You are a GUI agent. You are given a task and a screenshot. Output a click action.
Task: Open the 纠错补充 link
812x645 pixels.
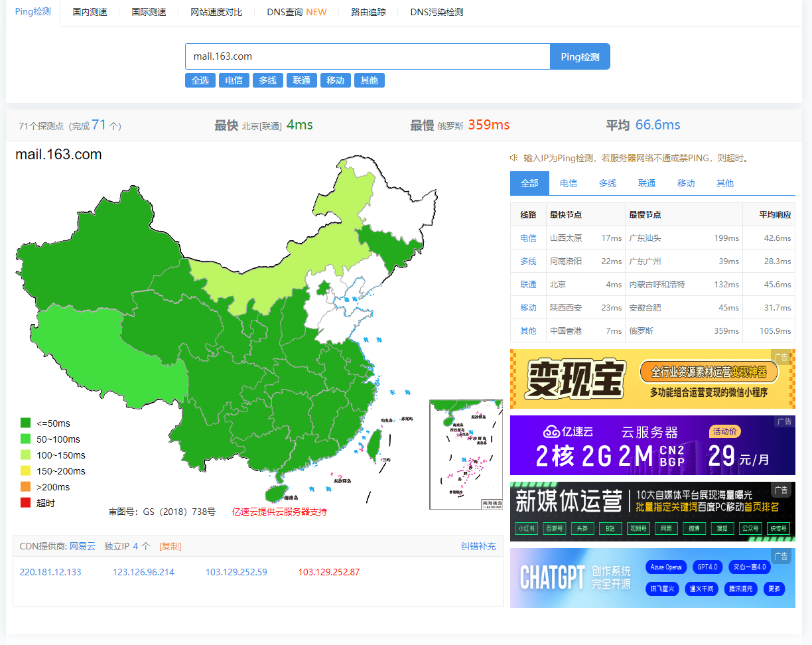tap(478, 546)
